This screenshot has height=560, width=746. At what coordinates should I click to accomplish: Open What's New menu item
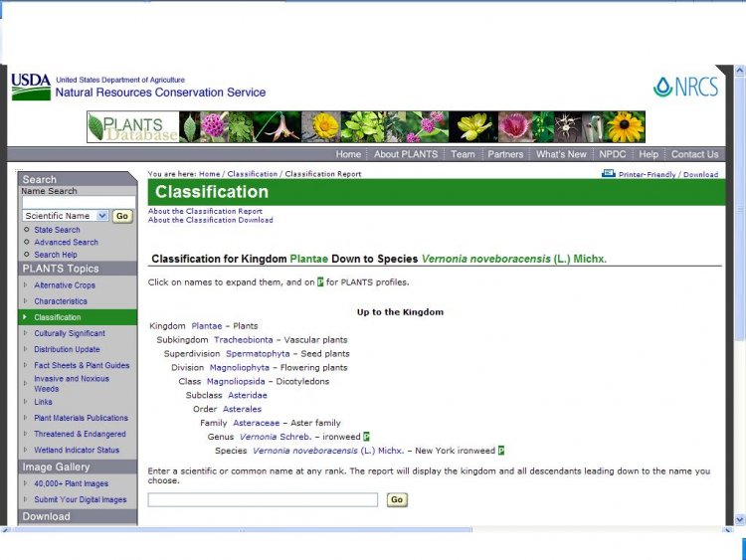coord(561,154)
